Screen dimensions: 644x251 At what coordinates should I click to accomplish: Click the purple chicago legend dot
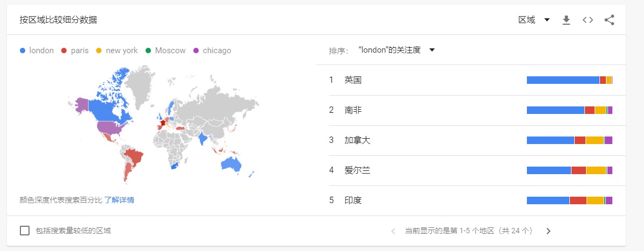196,51
